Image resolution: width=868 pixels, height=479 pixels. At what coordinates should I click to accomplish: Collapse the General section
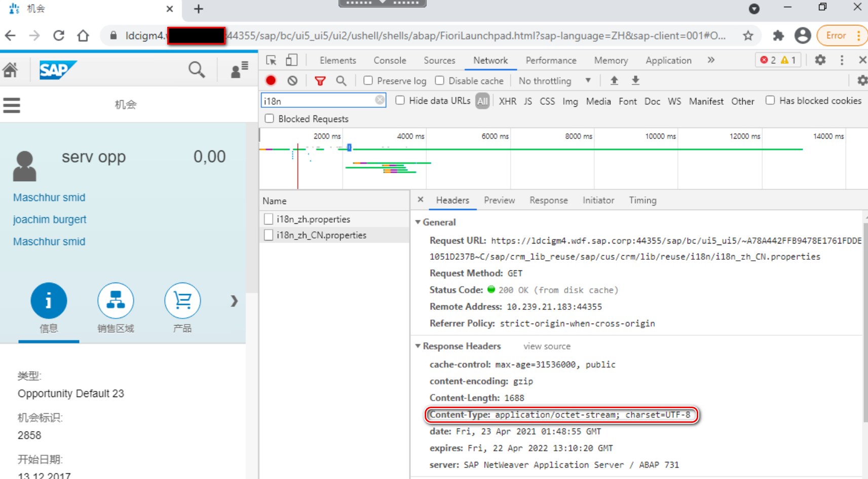coord(418,222)
